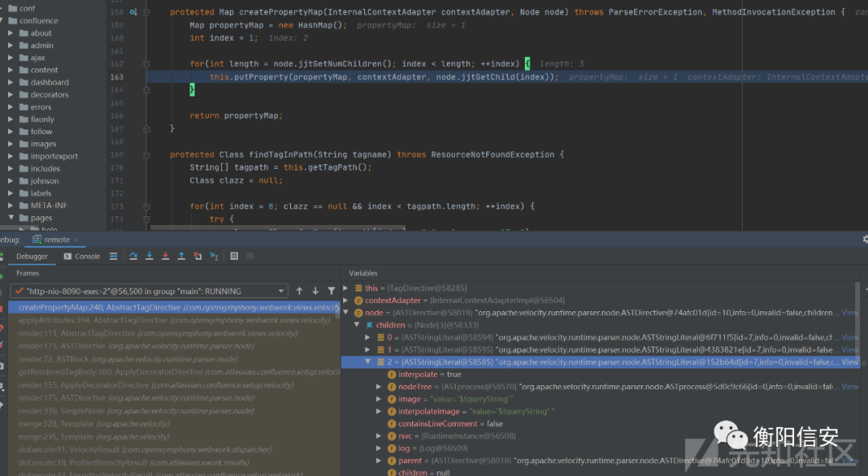
Task: Open the Evaluate Expression calculator icon
Action: (x=234, y=256)
